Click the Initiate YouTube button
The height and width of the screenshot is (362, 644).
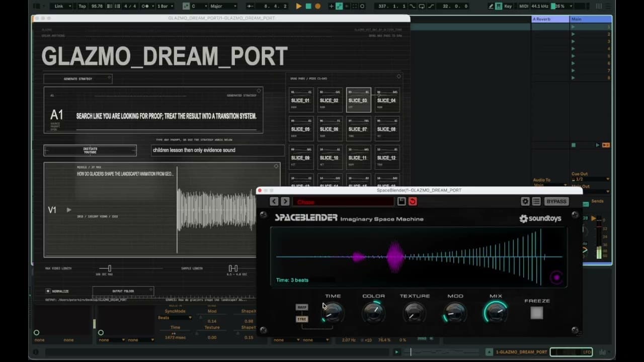point(90,150)
